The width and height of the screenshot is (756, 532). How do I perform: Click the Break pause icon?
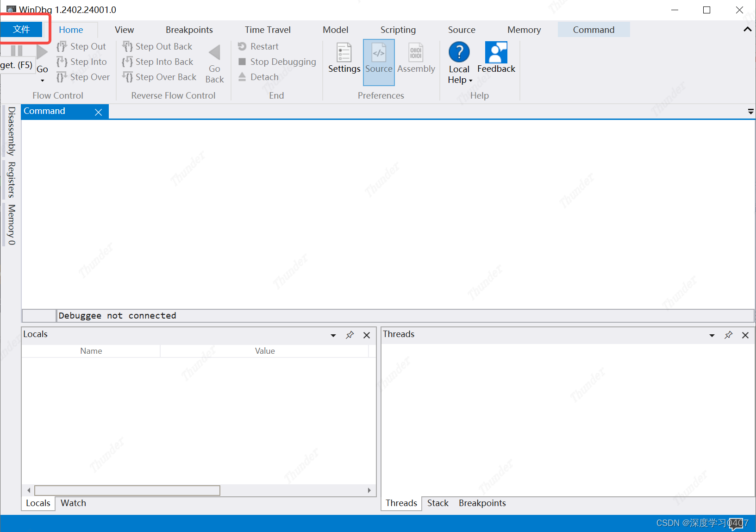click(x=17, y=50)
